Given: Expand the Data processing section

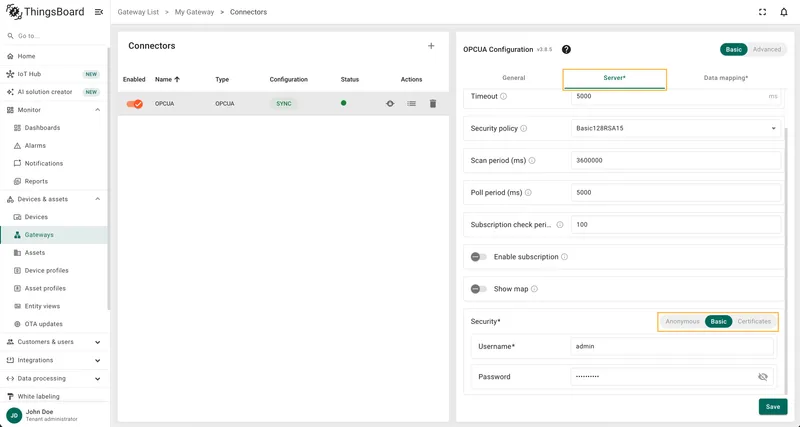Looking at the screenshot, I should tap(97, 379).
